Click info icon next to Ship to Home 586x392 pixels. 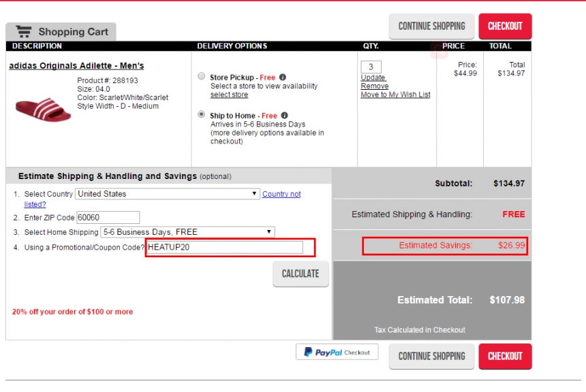click(285, 116)
